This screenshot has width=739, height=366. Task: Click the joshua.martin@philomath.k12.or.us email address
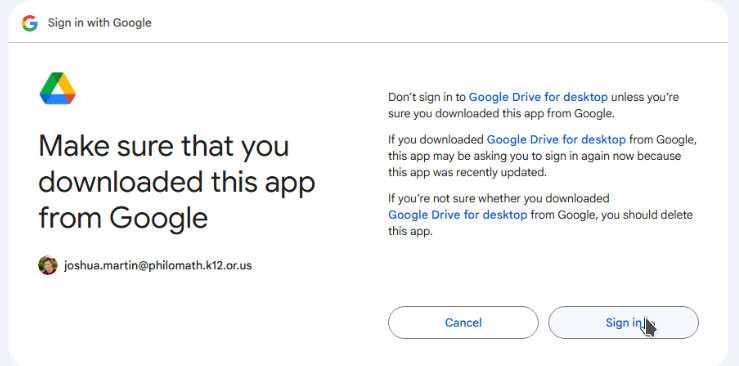click(x=158, y=265)
